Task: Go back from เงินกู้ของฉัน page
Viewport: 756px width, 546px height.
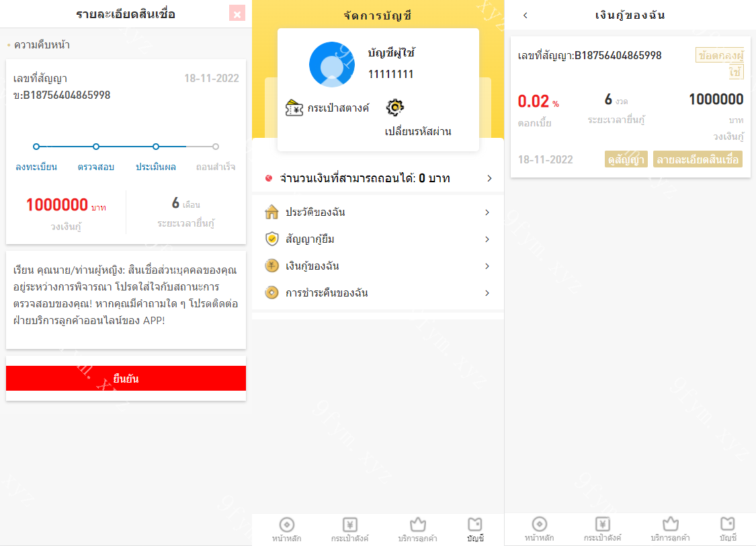Action: [x=526, y=15]
